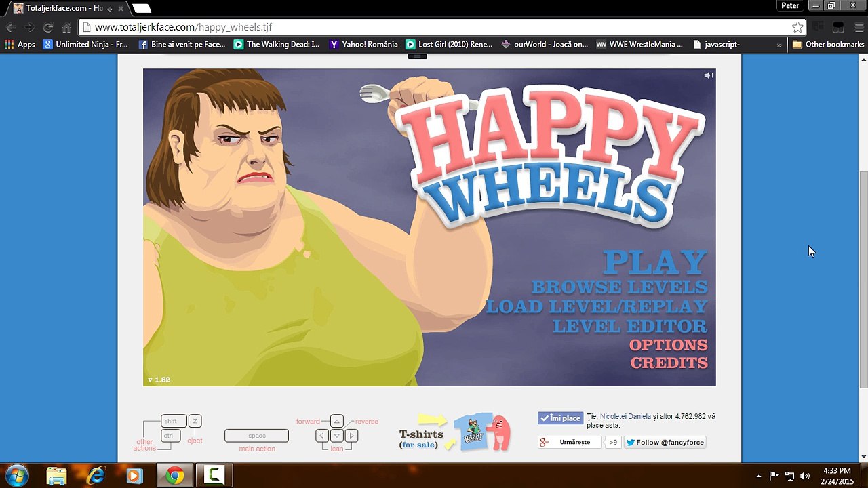Click the page vertical scrollbar thumb
Image resolution: width=868 pixels, height=488 pixels.
[863, 279]
